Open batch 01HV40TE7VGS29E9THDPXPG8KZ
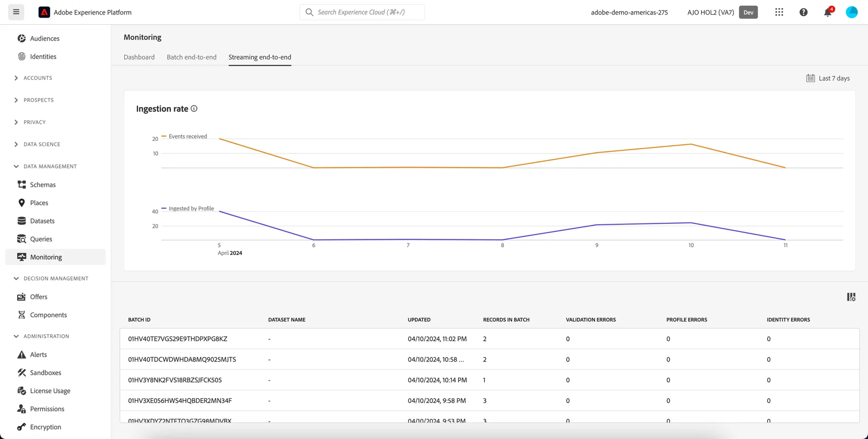This screenshot has height=439, width=868. pos(177,339)
